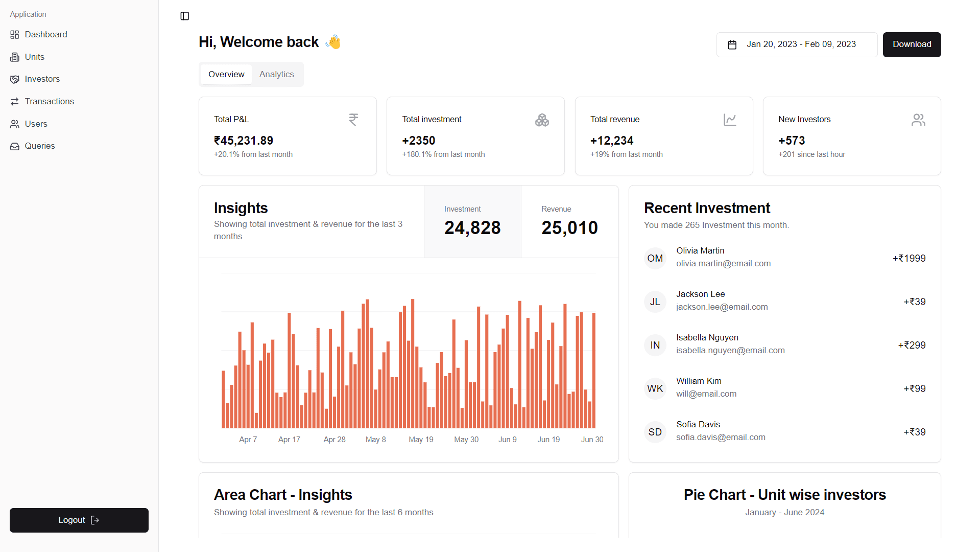Click the Queries inbox icon
980x552 pixels.
(15, 146)
